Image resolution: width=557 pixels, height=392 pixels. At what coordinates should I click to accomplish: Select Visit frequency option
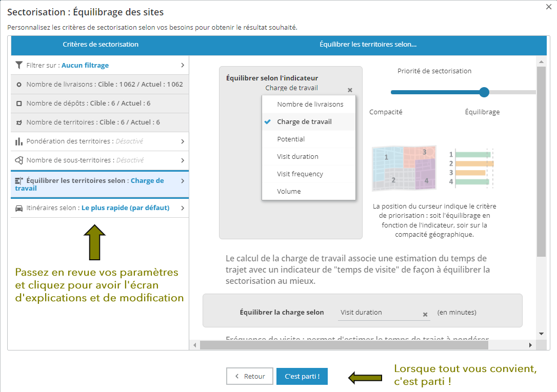[300, 174]
